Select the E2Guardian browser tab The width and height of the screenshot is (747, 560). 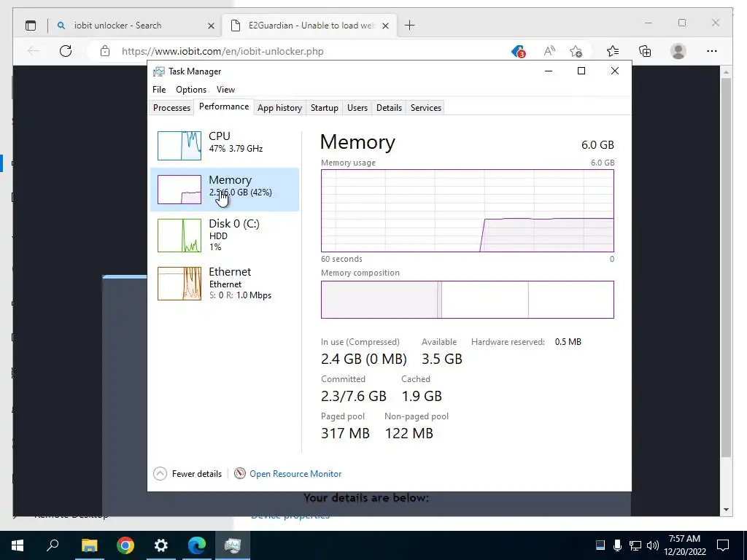[309, 26]
